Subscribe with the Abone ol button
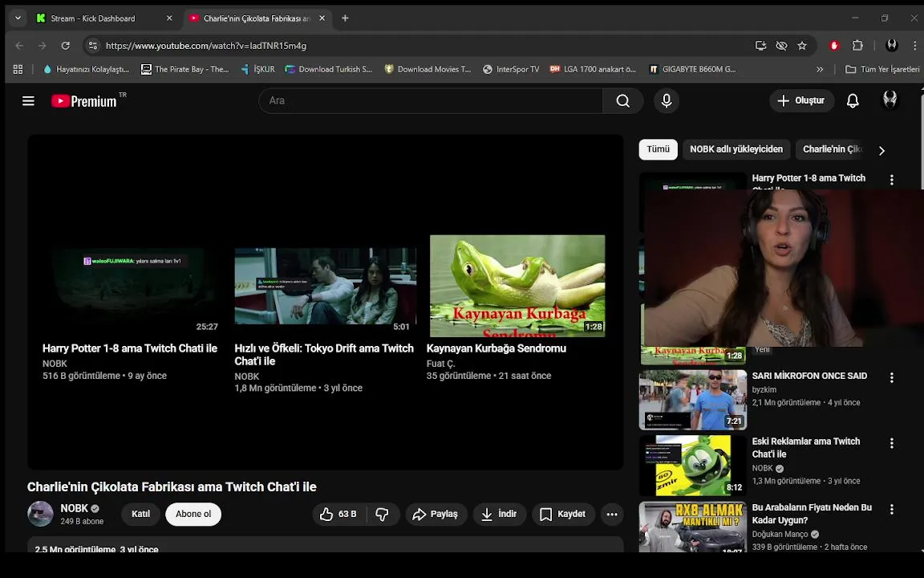 point(193,515)
